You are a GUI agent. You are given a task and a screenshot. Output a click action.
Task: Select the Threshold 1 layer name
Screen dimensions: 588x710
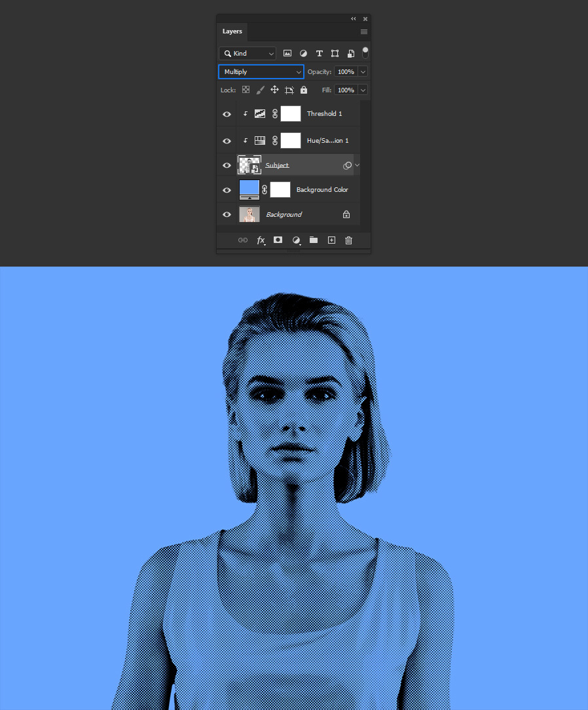pyautogui.click(x=325, y=114)
